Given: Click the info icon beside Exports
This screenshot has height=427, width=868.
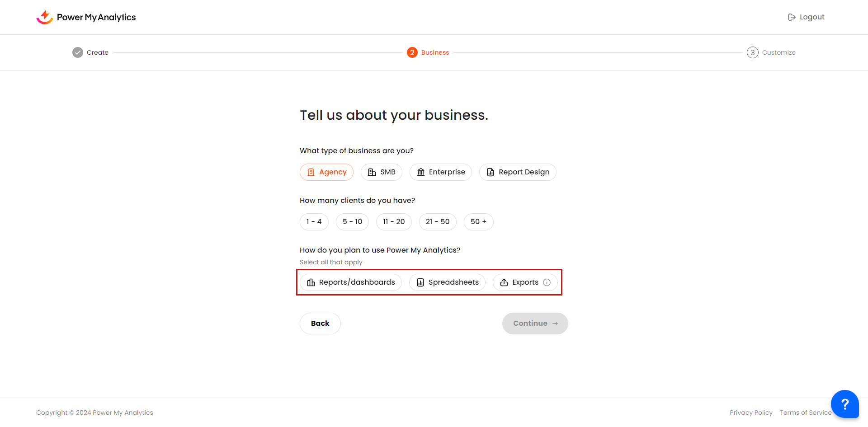Looking at the screenshot, I should (547, 282).
